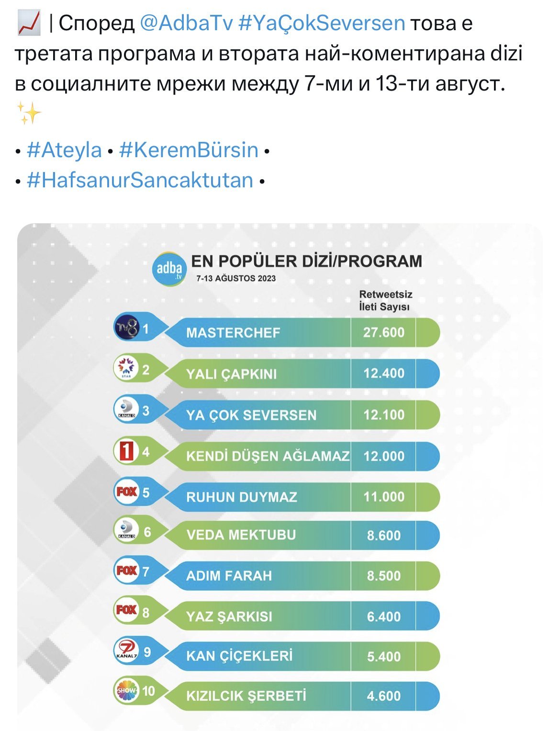
Task: Open the #Ateyla hashtag
Action: pos(65,150)
